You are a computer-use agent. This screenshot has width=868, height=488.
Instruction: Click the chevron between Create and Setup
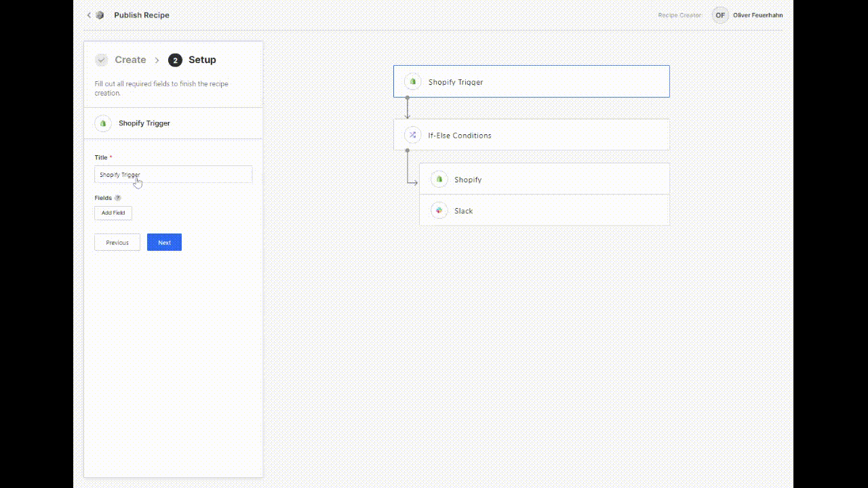[x=157, y=60]
